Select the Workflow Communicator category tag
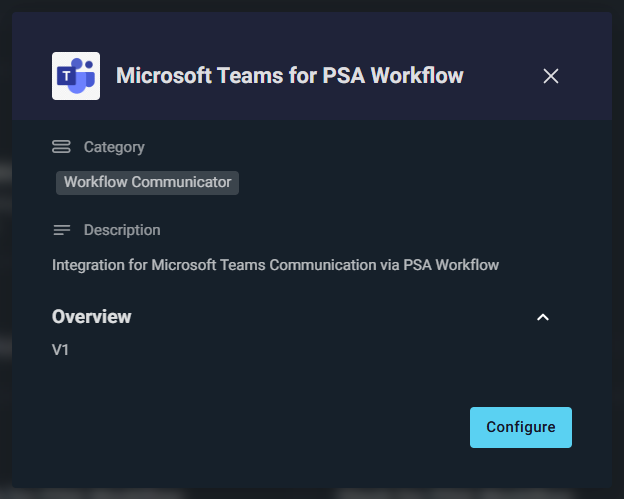624x499 pixels. [147, 182]
